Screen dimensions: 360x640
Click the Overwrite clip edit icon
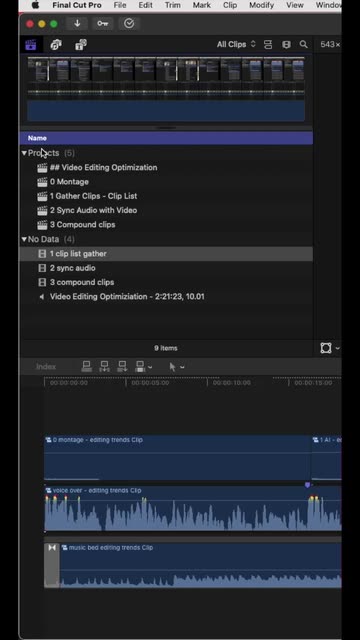tap(140, 367)
